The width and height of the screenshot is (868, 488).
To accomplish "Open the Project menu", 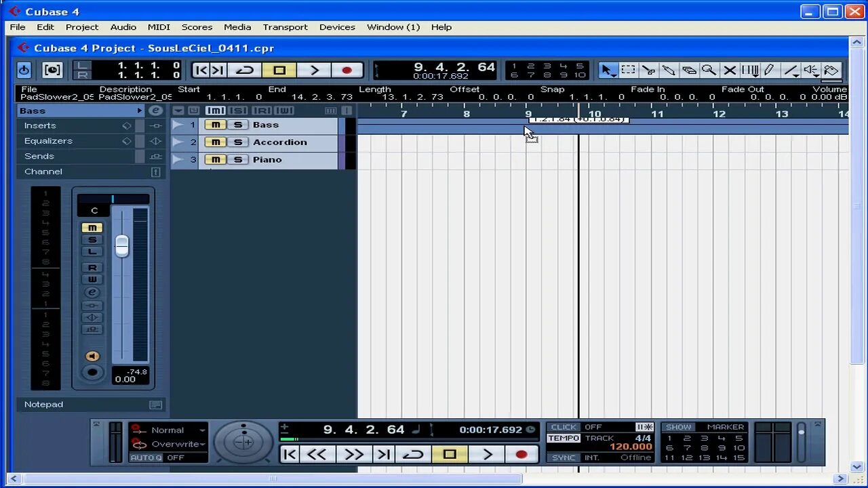I will click(82, 27).
